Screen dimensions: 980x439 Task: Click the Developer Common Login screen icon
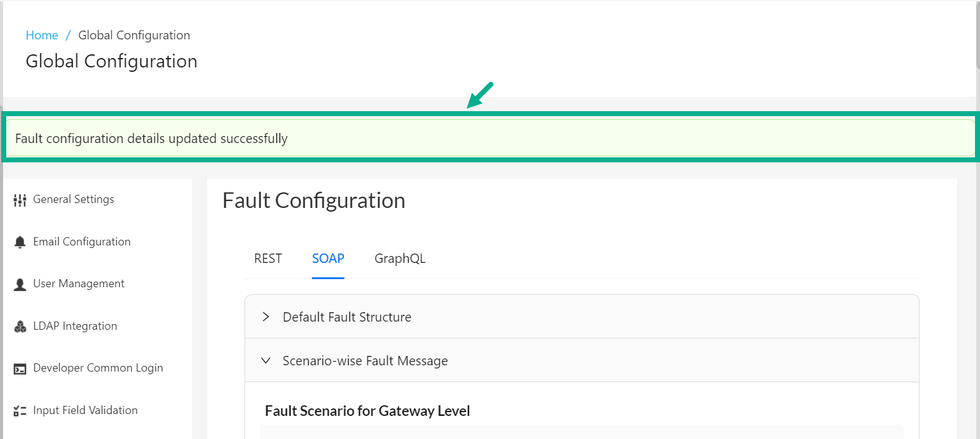pyautogui.click(x=19, y=368)
